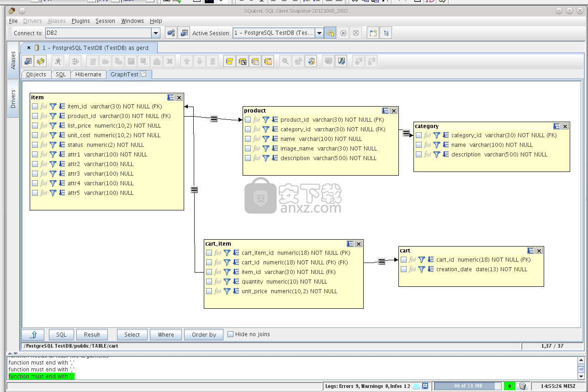Open the File menu
This screenshot has width=588, height=392.
(13, 21)
